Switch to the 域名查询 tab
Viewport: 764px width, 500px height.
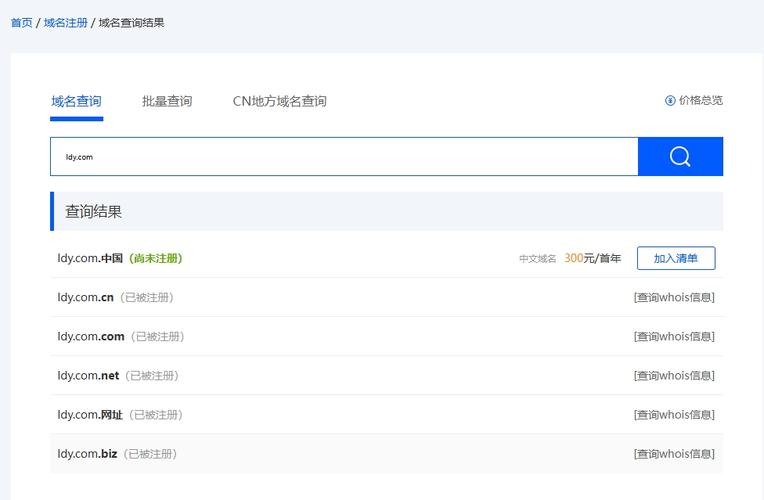[x=76, y=101]
